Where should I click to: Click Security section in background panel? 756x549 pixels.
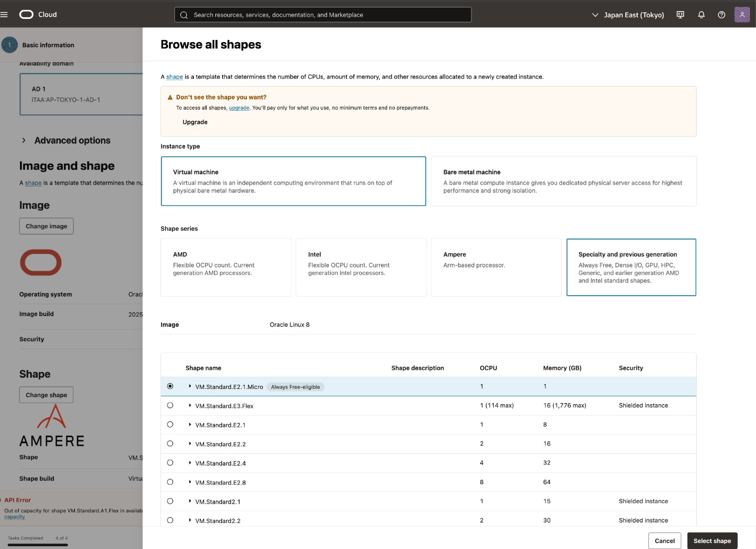[x=32, y=339]
